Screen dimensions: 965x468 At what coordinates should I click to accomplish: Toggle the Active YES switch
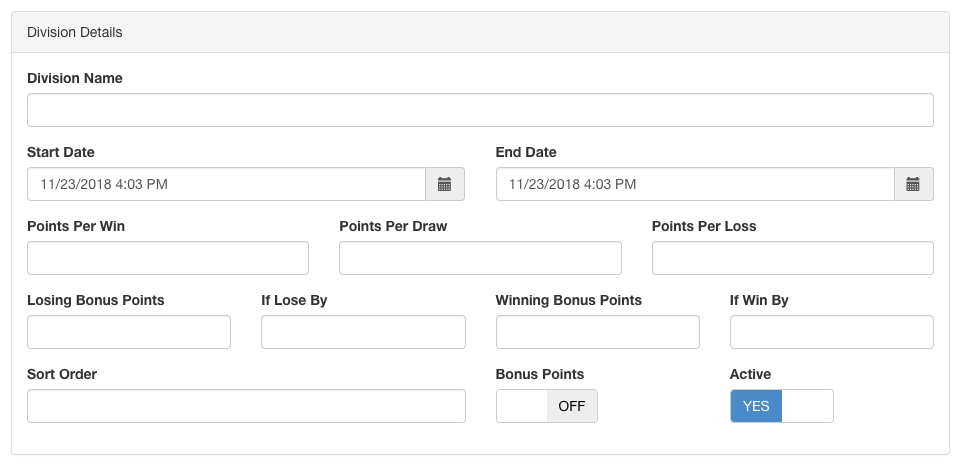point(781,406)
